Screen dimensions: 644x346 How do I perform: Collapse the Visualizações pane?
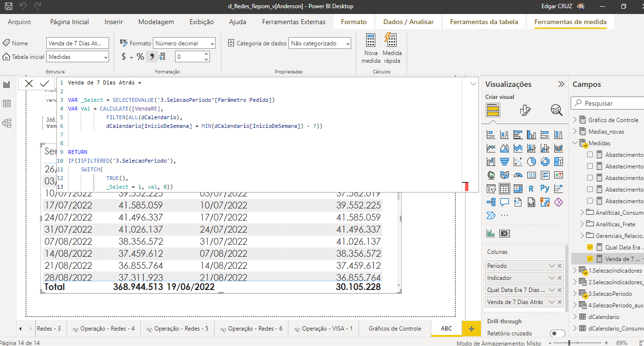tap(561, 84)
